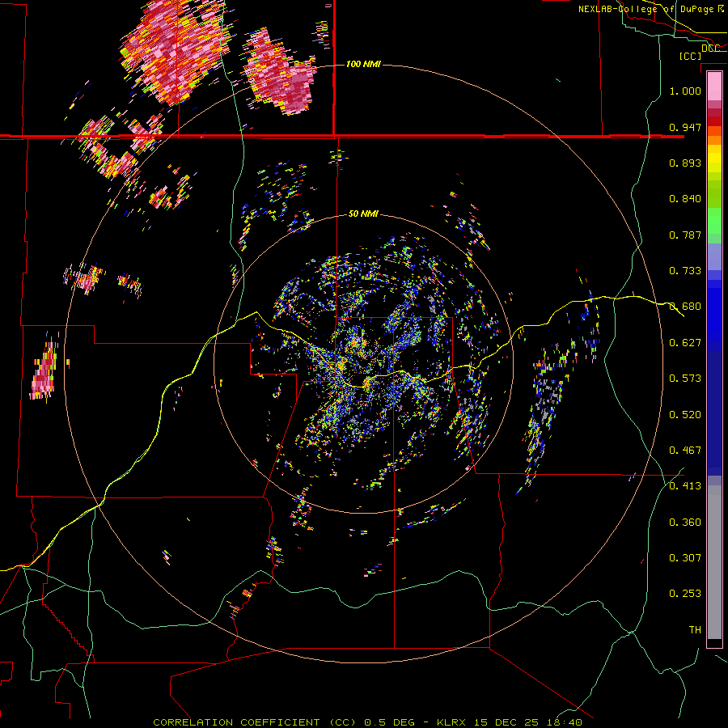This screenshot has width=728, height=728.
Task: Click the 0.253 scale label
Action: click(685, 594)
